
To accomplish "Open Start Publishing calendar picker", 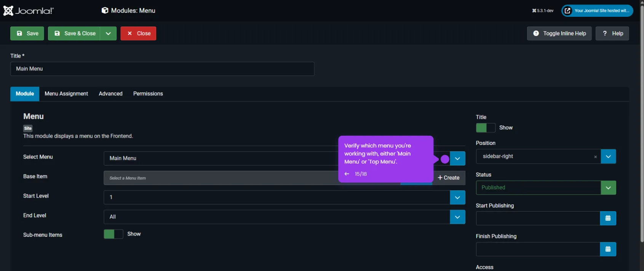I will [608, 218].
